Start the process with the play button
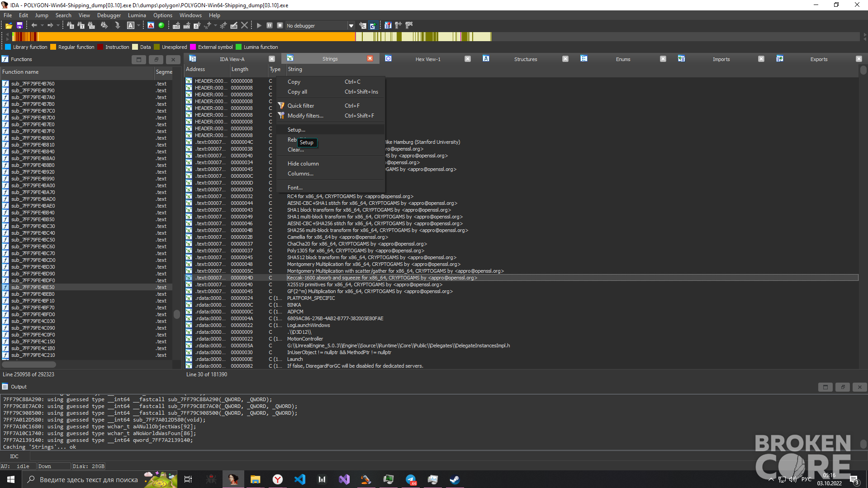 259,26
